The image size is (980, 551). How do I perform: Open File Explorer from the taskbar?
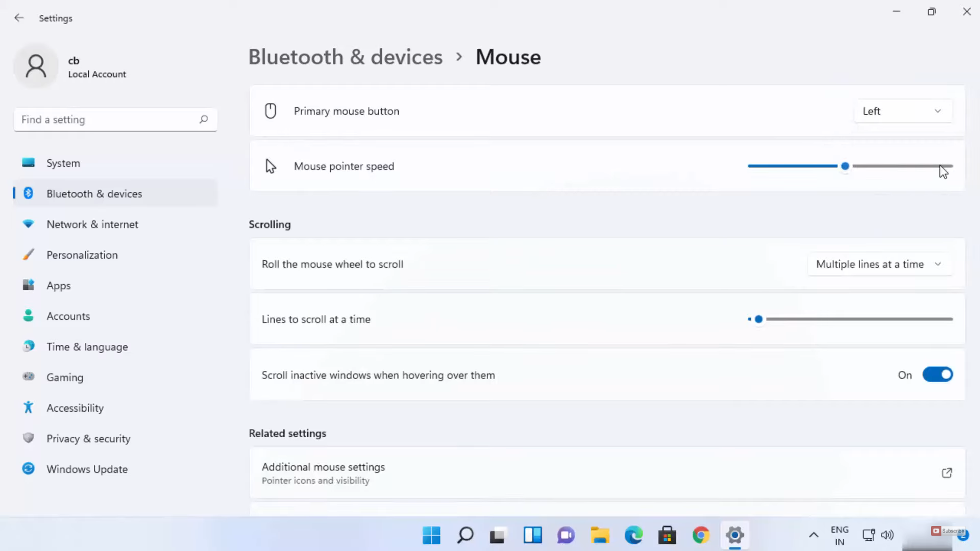coord(600,535)
